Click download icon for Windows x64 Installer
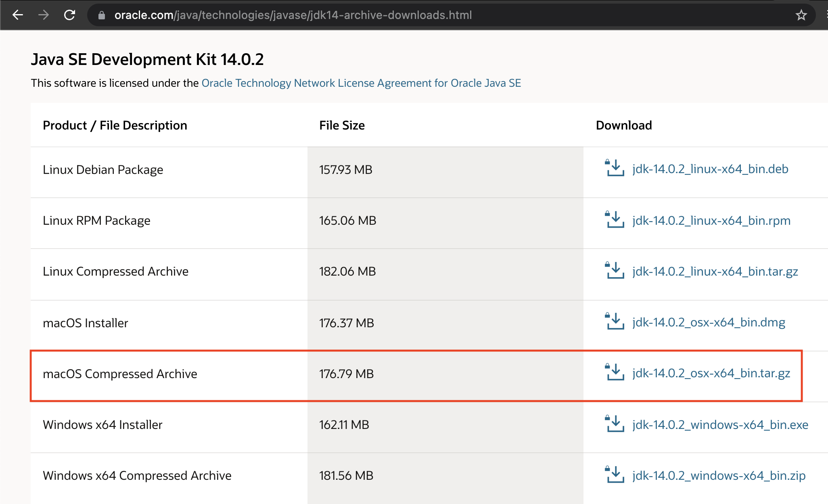Image resolution: width=828 pixels, height=504 pixels. [615, 424]
